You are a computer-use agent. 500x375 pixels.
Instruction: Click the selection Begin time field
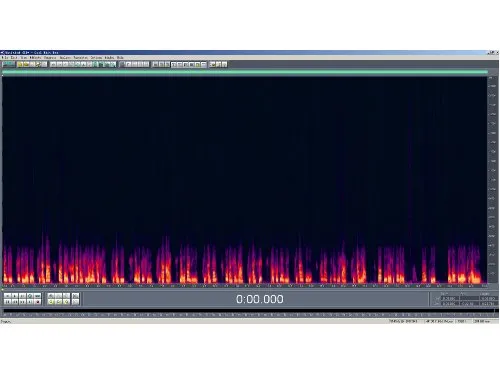click(450, 298)
